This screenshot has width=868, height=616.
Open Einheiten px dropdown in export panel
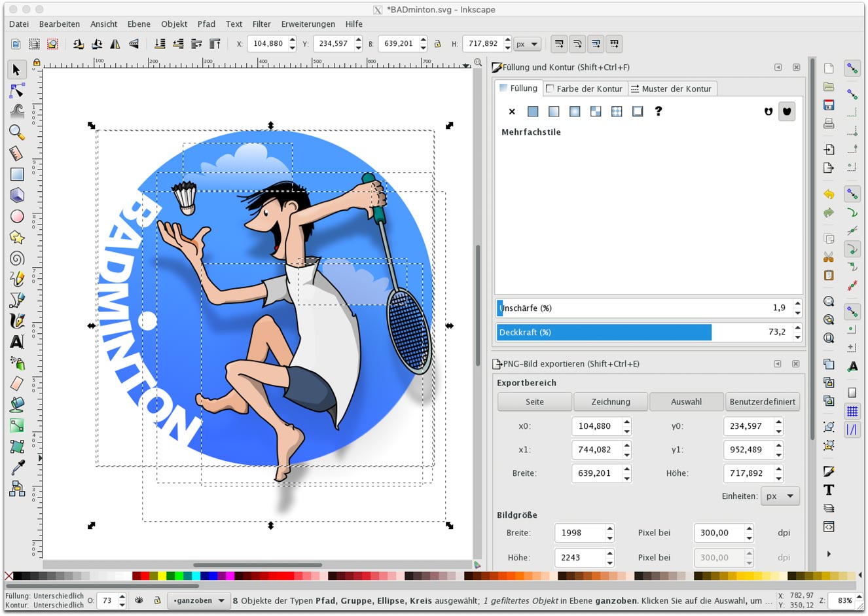coord(780,496)
